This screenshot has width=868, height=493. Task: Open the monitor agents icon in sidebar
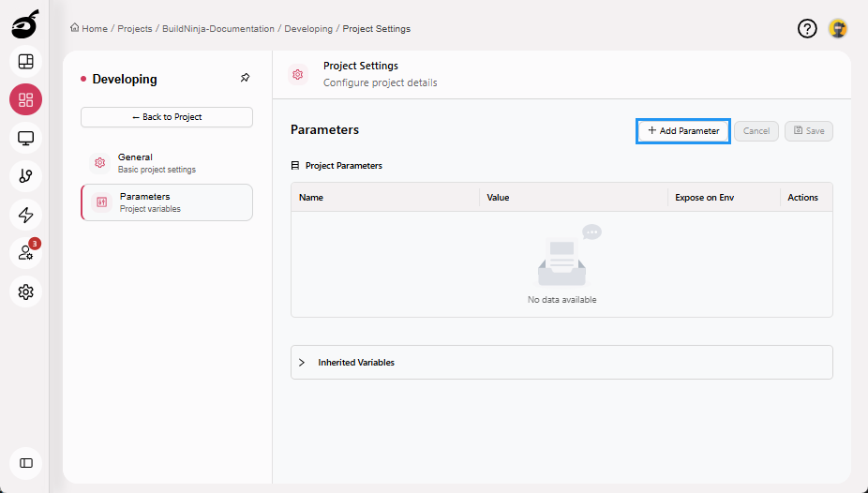(26, 138)
